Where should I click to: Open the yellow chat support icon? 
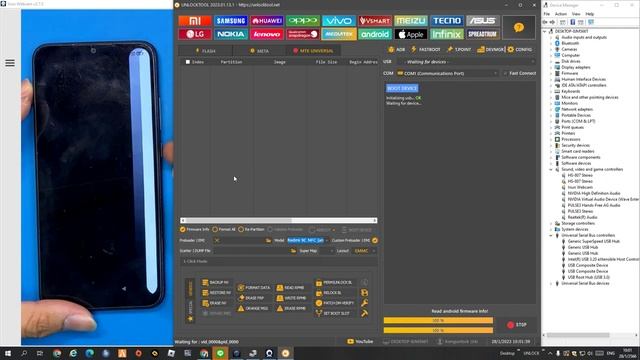click(x=519, y=27)
